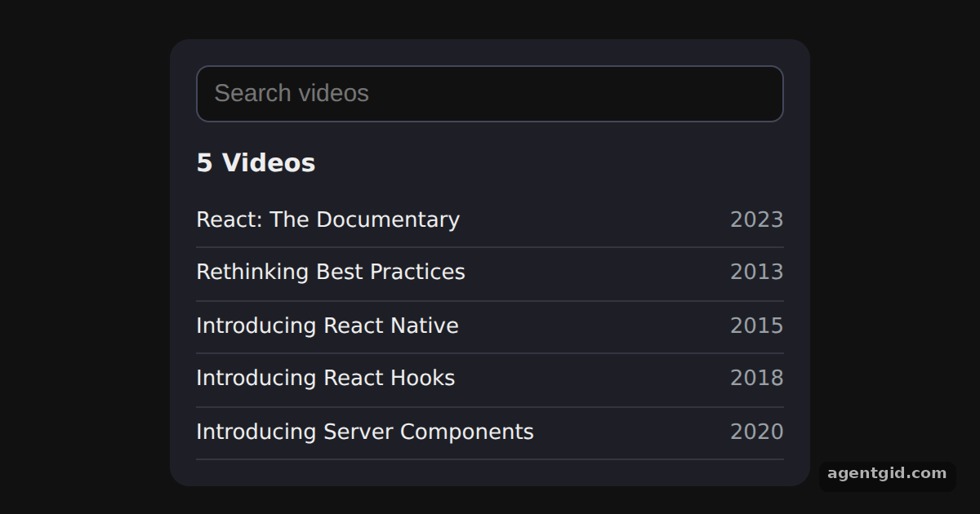This screenshot has width=980, height=514.
Task: Open "React: The Documentary" video title
Action: coord(327,219)
